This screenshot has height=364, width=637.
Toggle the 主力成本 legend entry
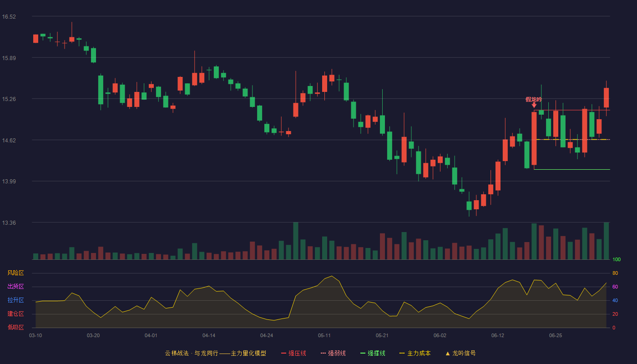(x=415, y=353)
